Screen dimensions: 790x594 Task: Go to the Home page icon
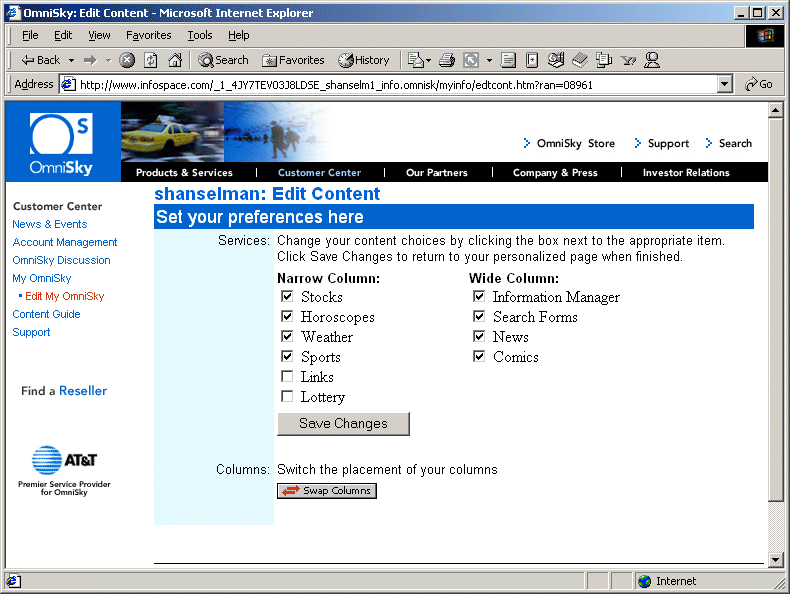175,60
